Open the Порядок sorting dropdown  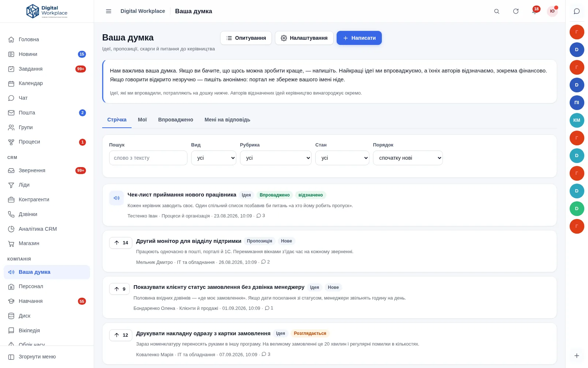(408, 158)
